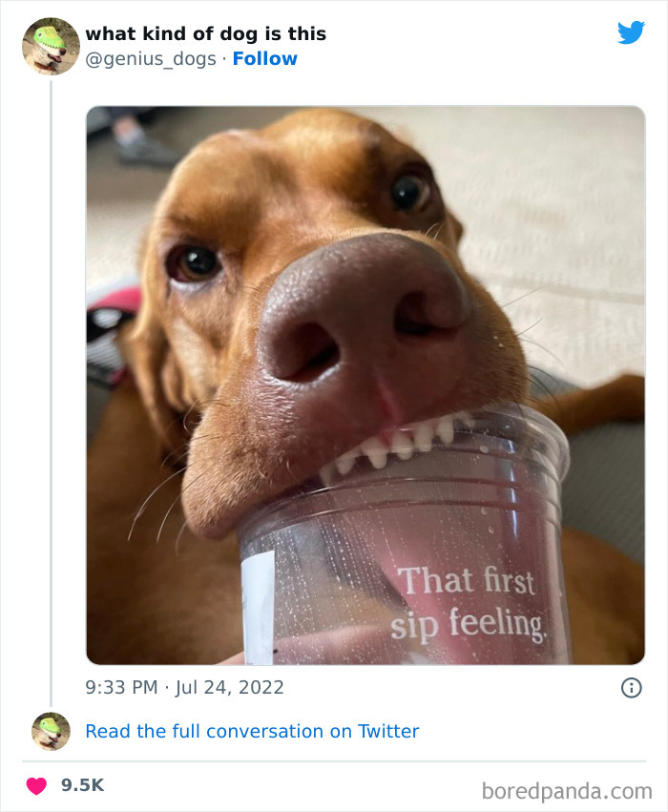Open "Read the full conversation on Twitter"

[x=252, y=731]
